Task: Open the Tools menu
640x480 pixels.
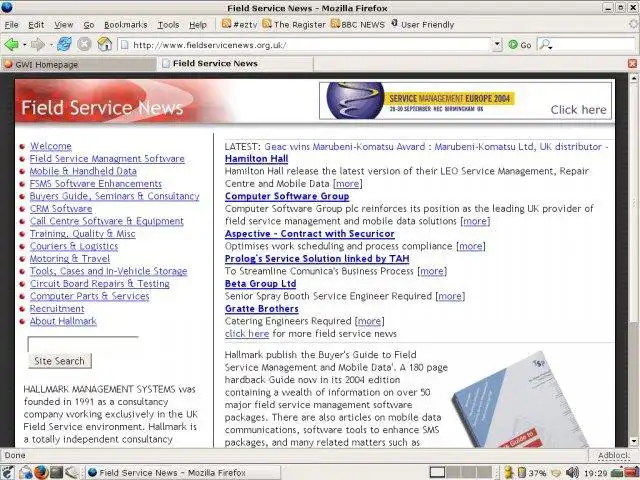Action: (169, 25)
